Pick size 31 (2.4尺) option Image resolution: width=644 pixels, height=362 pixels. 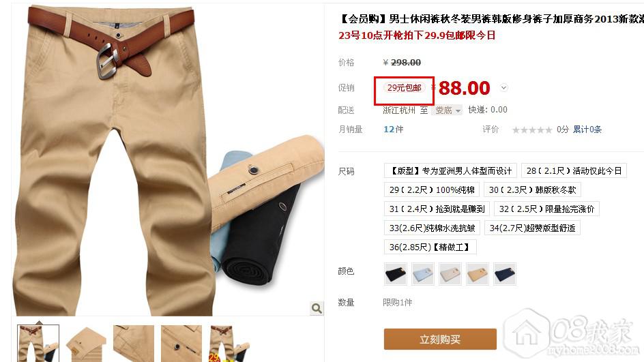[x=437, y=209]
